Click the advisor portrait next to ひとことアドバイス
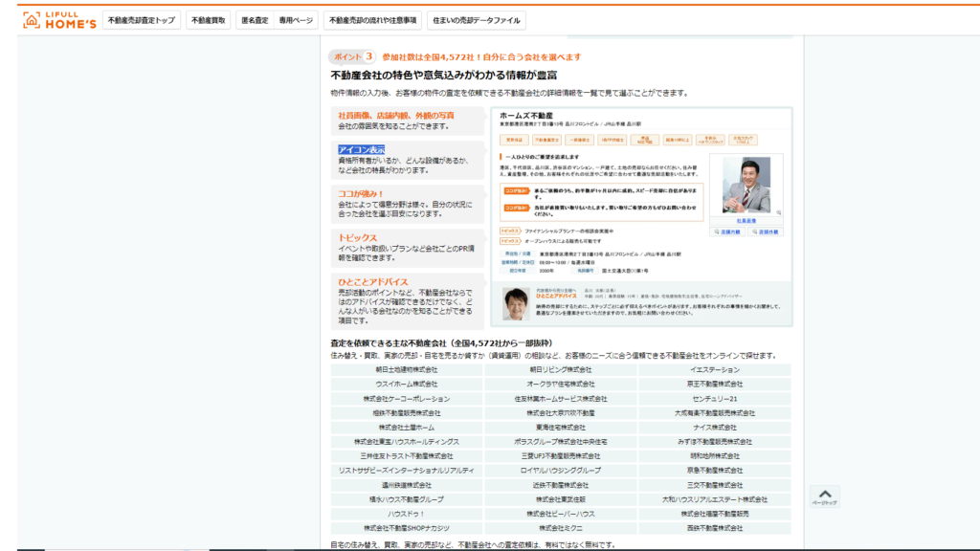Viewport: 980px width, 551px height. click(x=516, y=304)
